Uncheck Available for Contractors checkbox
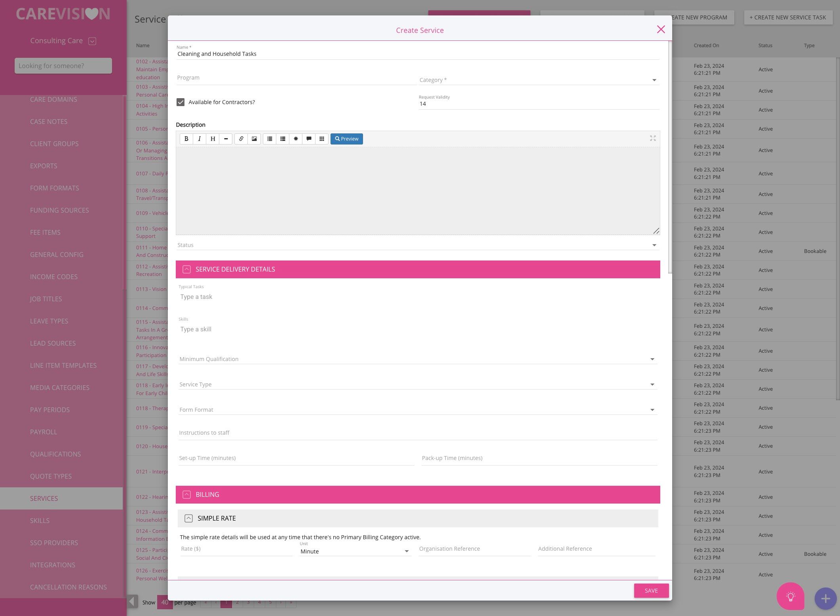840x616 pixels. pyautogui.click(x=181, y=102)
